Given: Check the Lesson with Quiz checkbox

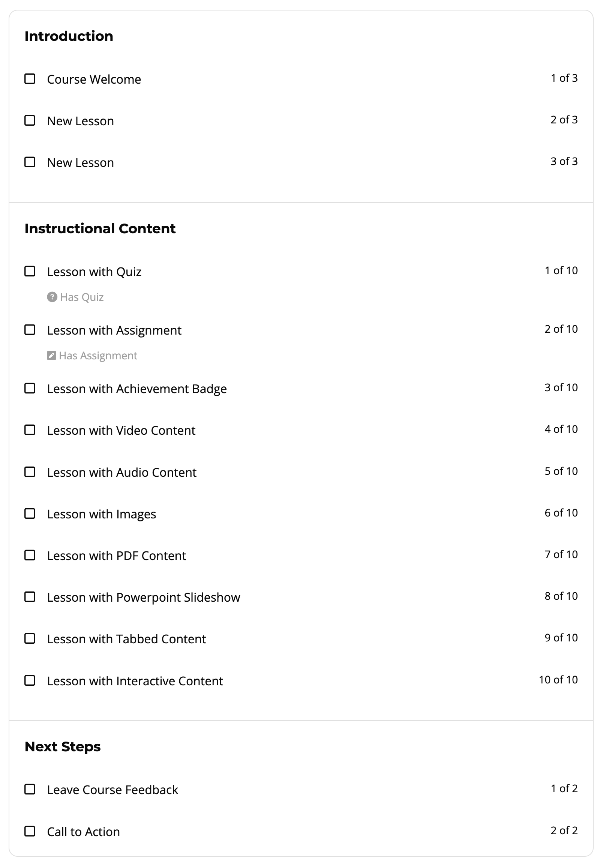Looking at the screenshot, I should [x=30, y=271].
